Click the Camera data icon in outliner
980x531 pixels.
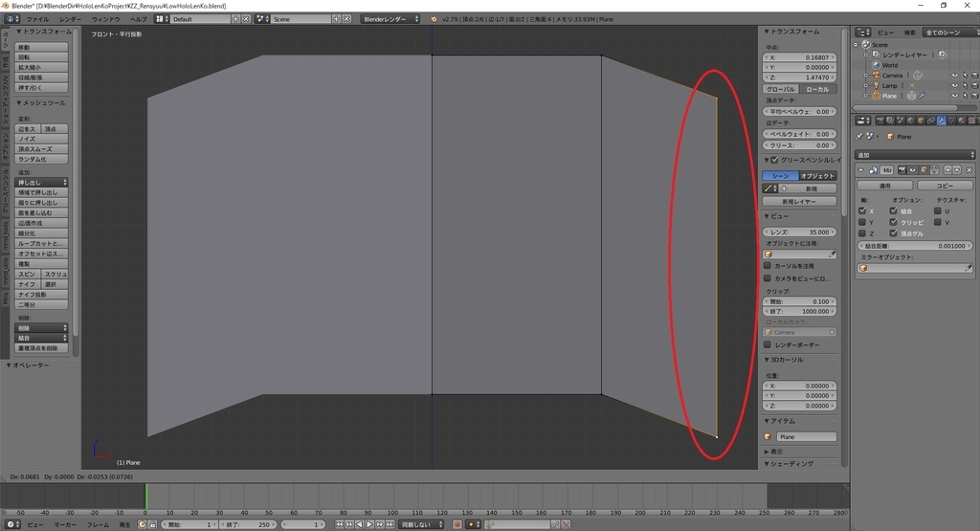coord(918,76)
